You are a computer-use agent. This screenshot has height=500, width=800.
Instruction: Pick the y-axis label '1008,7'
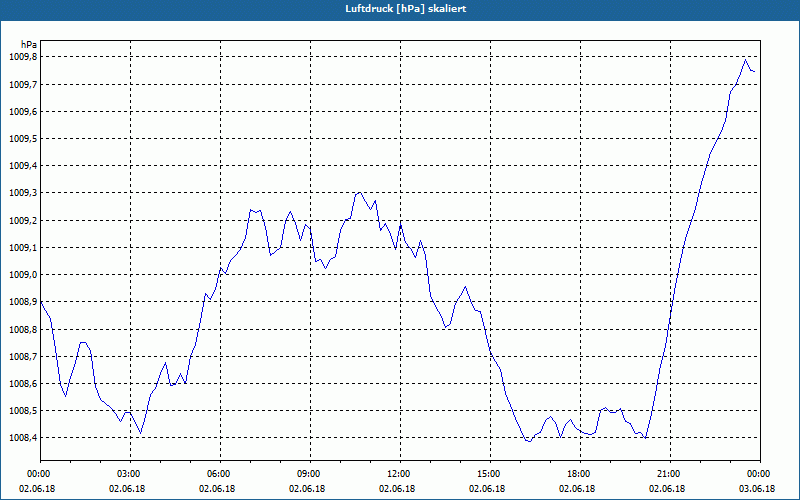pos(23,356)
